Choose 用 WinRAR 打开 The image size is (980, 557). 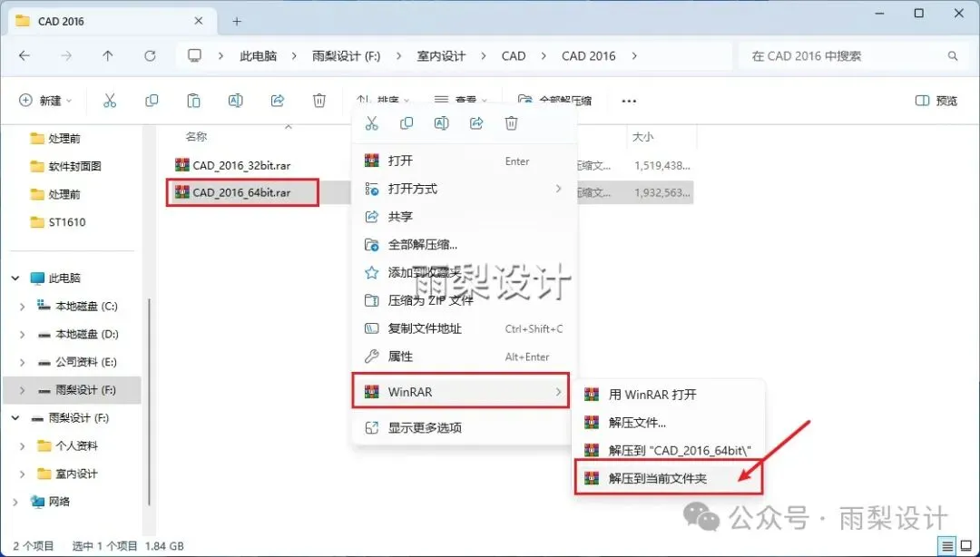[669, 395]
